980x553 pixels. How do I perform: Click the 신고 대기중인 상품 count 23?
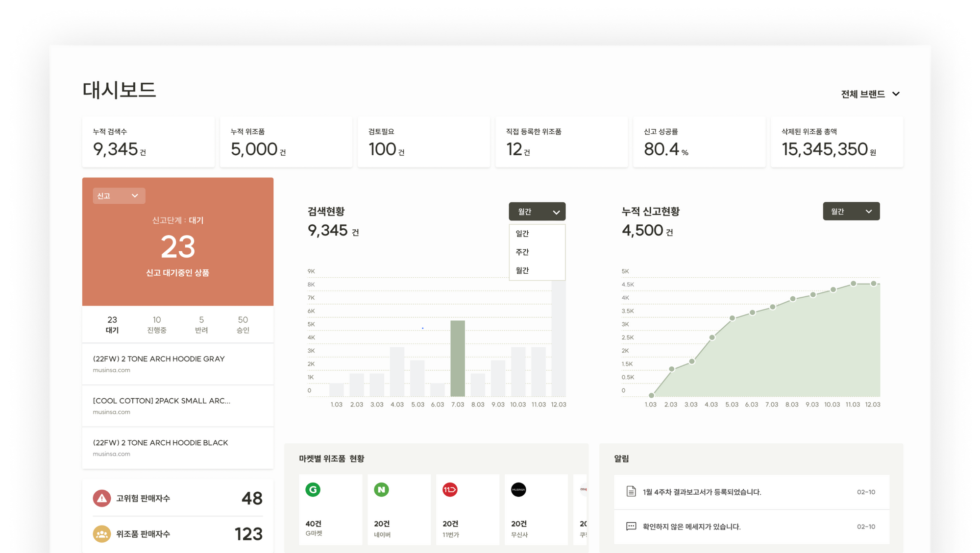coord(178,246)
